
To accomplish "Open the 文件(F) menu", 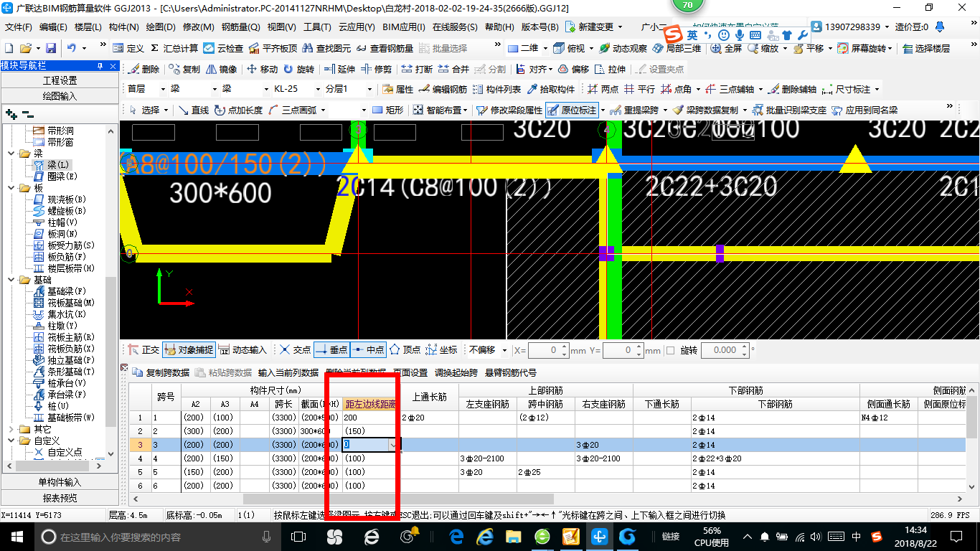I will point(19,27).
